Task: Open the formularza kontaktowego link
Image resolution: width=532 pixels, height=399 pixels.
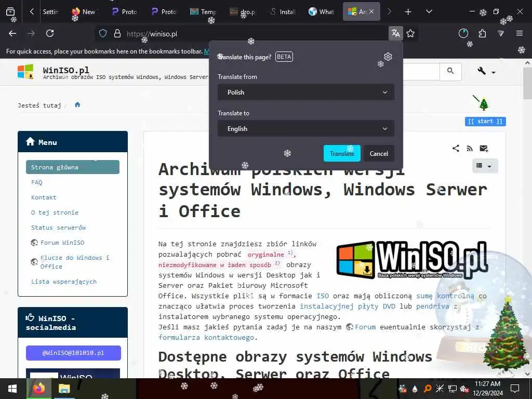Action: tap(206, 337)
